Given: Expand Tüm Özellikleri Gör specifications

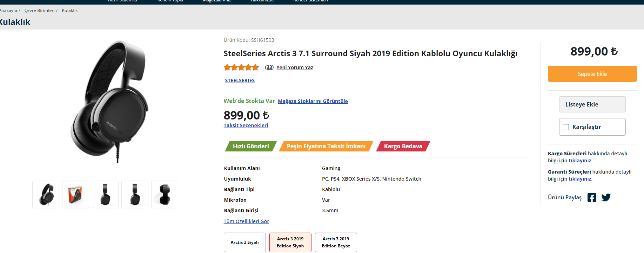Looking at the screenshot, I should click(246, 221).
